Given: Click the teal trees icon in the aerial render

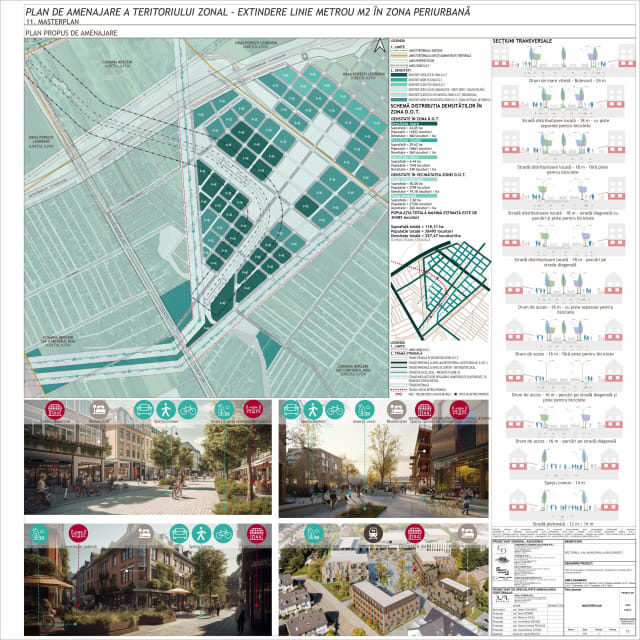Looking at the screenshot, I should 314,534.
